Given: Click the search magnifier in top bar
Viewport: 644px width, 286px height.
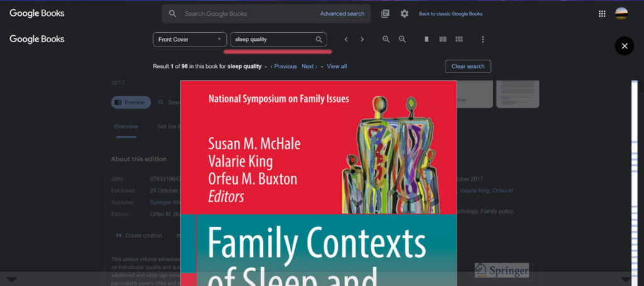Looking at the screenshot, I should 172,14.
